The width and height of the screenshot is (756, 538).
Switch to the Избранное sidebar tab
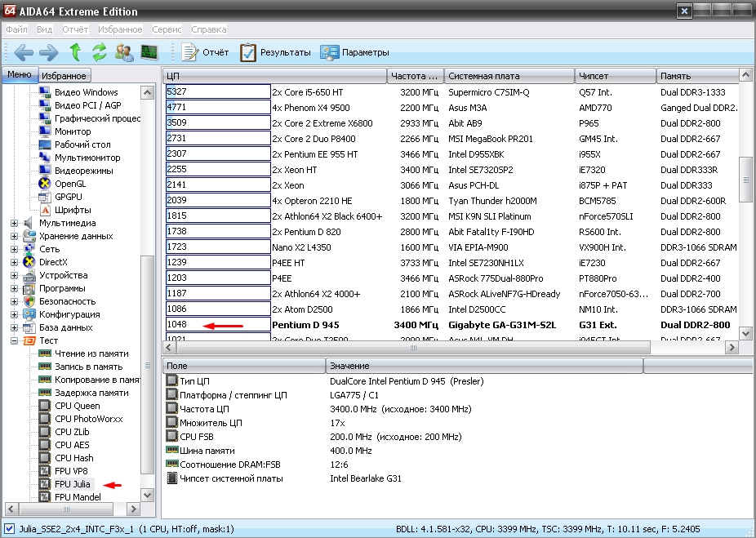(64, 76)
